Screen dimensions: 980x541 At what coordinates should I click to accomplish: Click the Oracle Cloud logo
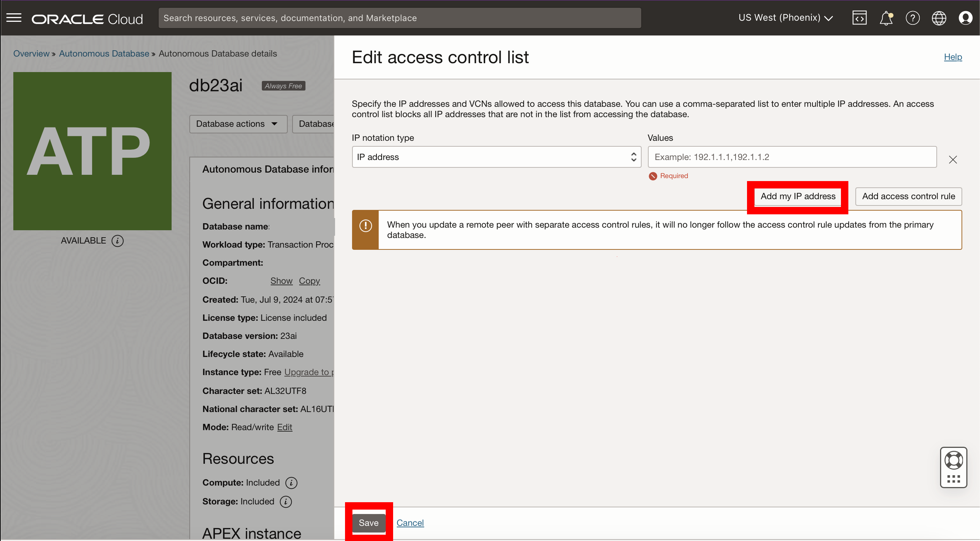click(x=87, y=18)
